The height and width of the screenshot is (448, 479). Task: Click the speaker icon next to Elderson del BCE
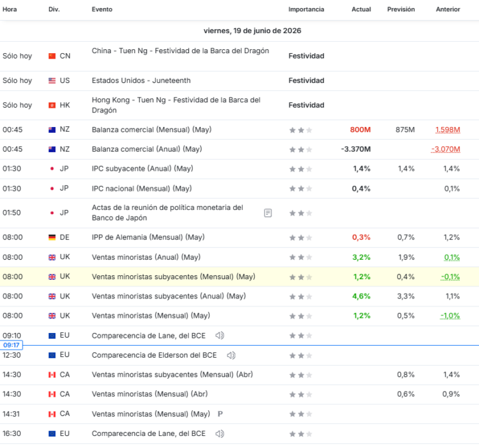point(232,355)
